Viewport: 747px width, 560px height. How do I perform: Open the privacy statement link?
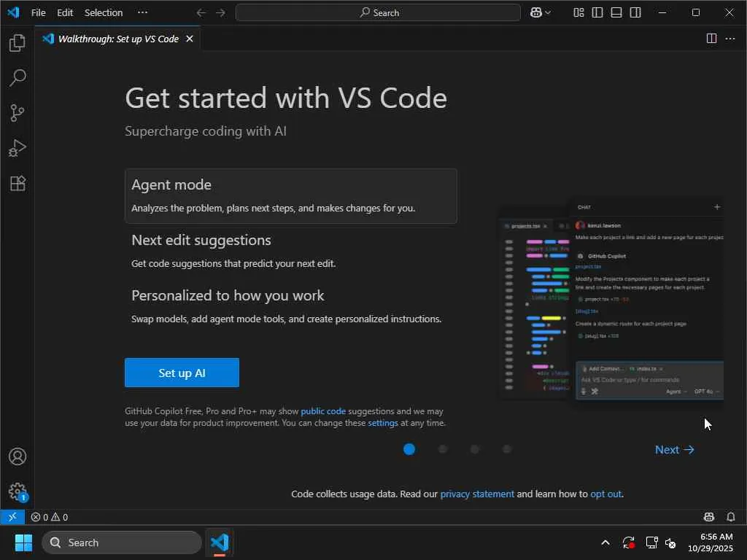[477, 494]
